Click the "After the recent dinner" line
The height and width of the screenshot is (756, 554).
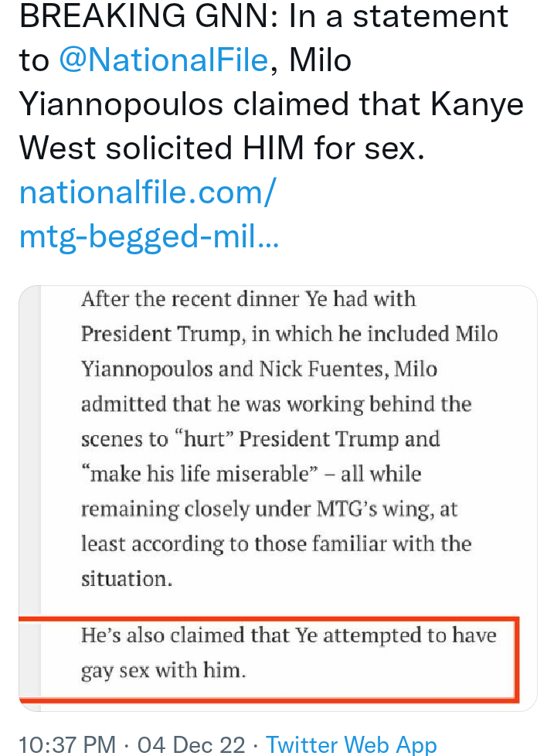(x=249, y=299)
